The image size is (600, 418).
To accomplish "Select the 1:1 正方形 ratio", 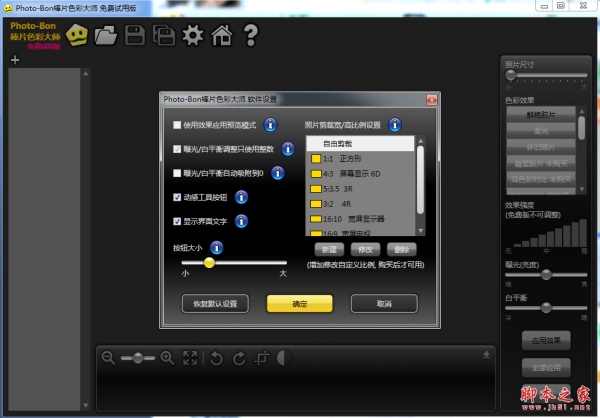I will tap(360, 158).
